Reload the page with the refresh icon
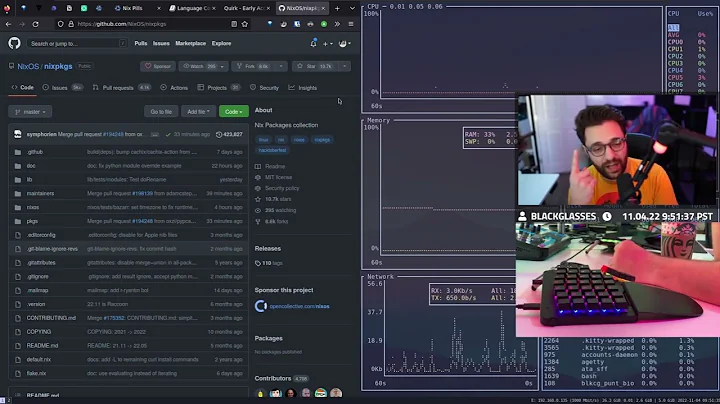The height and width of the screenshot is (404, 720). [35, 24]
